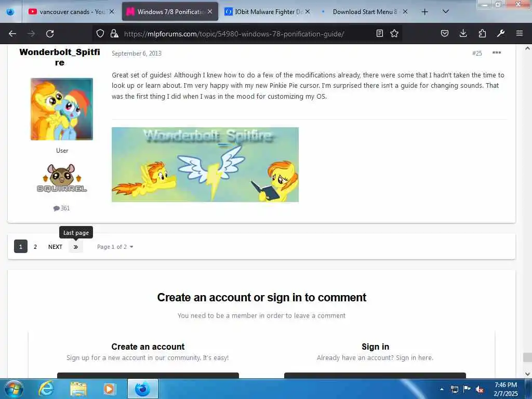Image resolution: width=532 pixels, height=399 pixels.
Task: Click the Wonderbolt_Spitfire signature banner
Action: [205, 165]
